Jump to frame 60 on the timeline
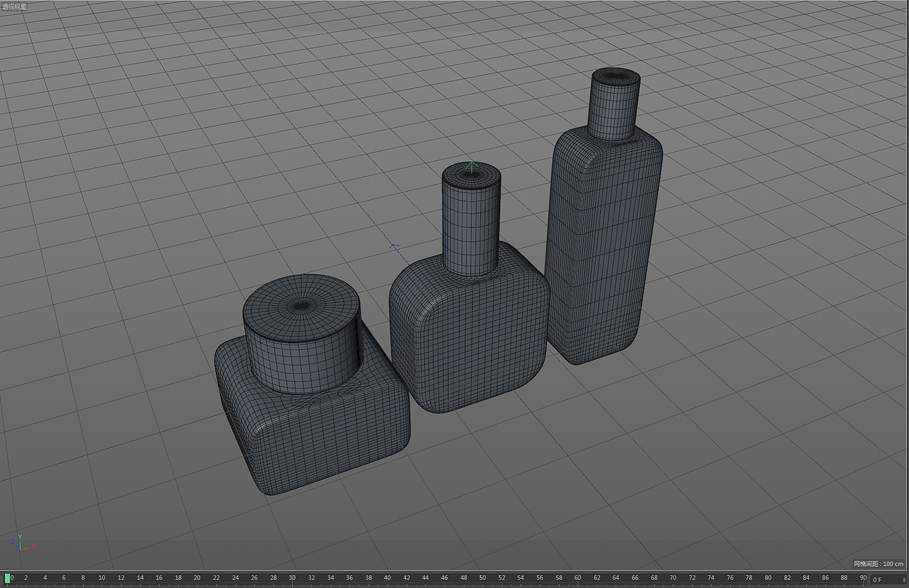Viewport: 909px width, 588px height. click(577, 578)
